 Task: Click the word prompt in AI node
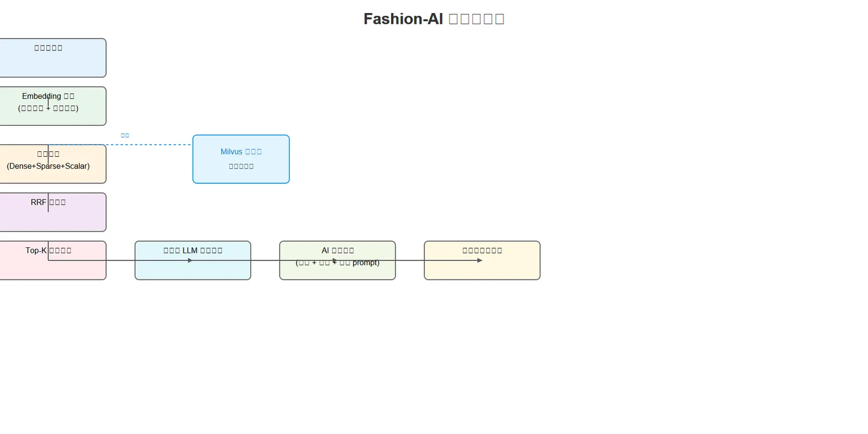pyautogui.click(x=366, y=263)
